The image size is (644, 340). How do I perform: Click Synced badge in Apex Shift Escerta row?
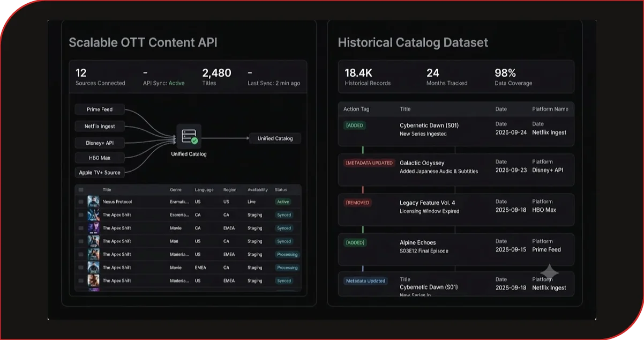click(284, 215)
